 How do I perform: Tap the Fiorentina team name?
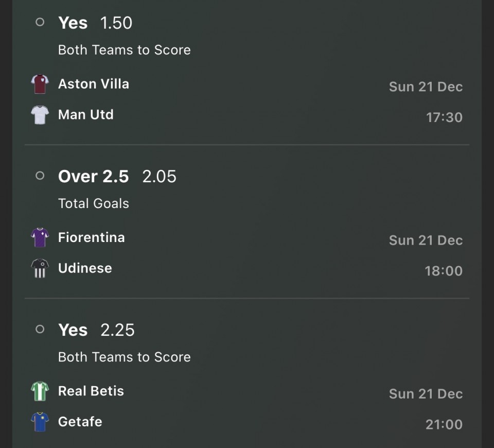[92, 237]
